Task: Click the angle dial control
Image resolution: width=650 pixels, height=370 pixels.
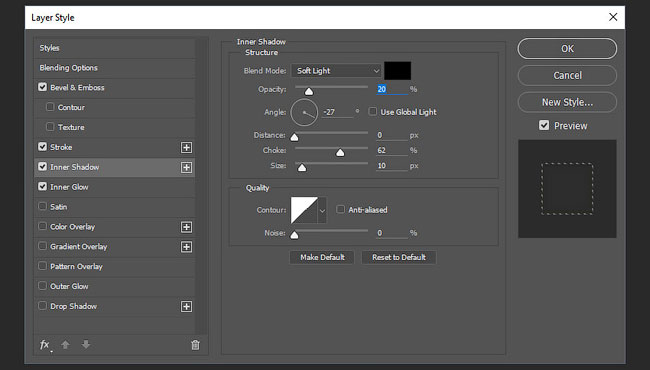Action: pyautogui.click(x=304, y=112)
